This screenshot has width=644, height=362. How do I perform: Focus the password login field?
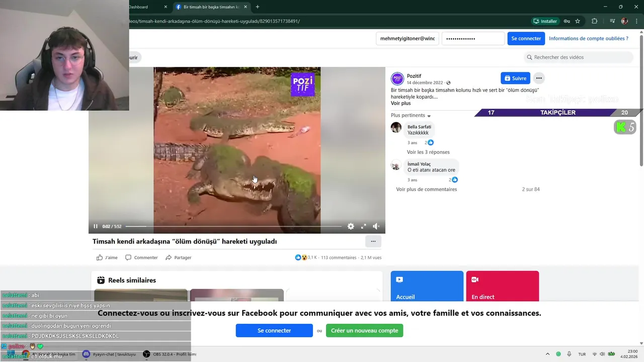click(x=473, y=39)
